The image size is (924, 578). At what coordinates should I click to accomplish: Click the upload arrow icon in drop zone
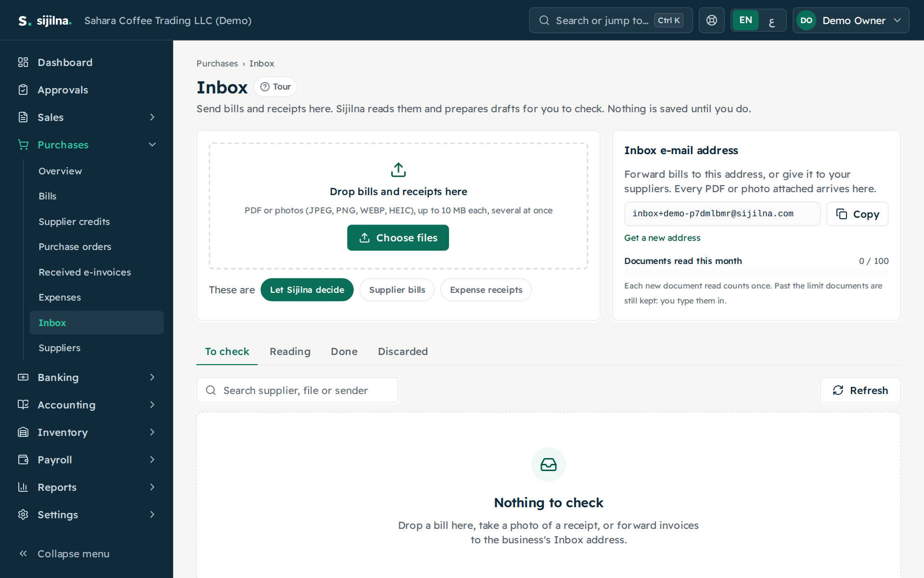point(398,170)
